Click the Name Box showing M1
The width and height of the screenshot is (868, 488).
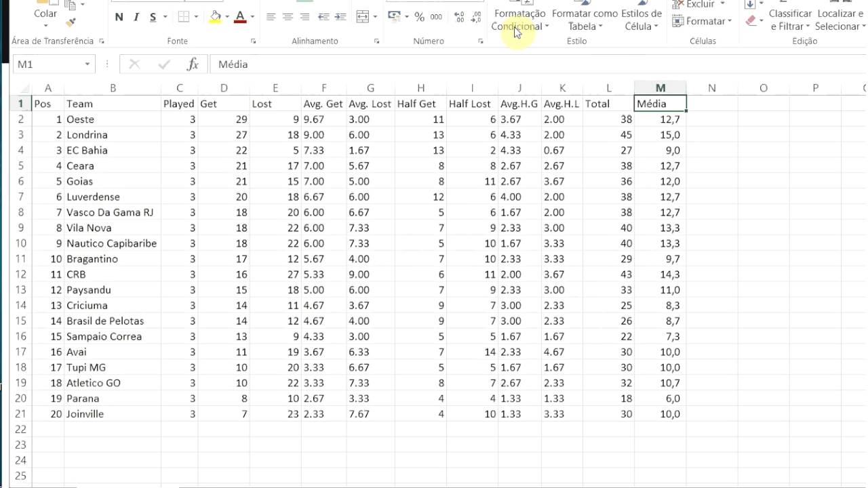47,64
